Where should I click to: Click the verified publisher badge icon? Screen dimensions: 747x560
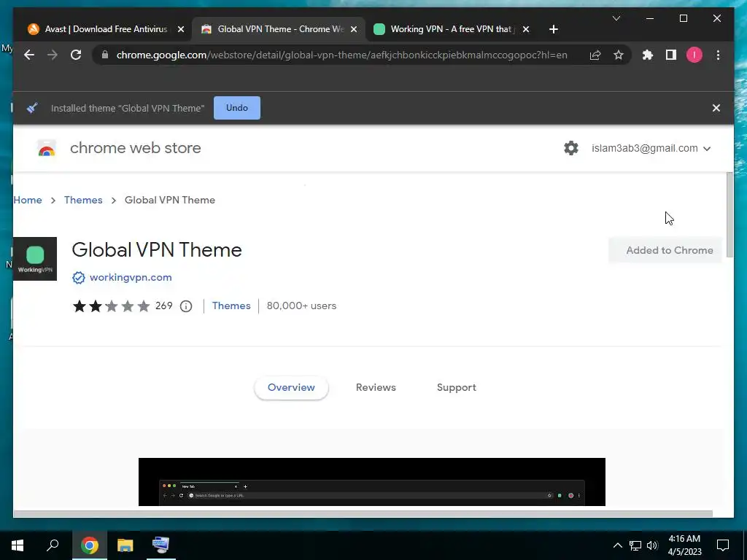tap(79, 278)
